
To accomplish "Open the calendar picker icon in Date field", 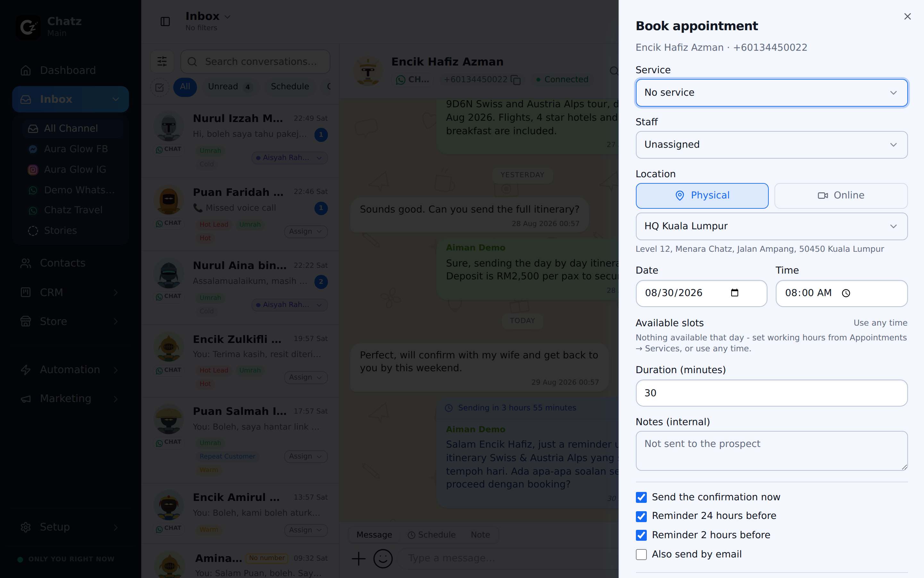I will [735, 293].
